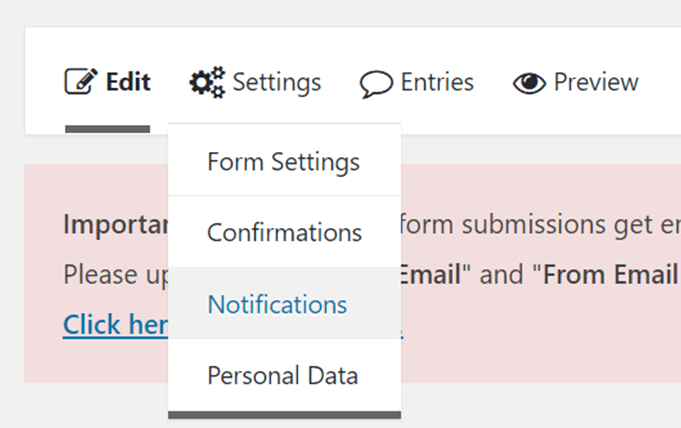Follow the "Click here" link
Viewport: 681px width, 428px height.
112,325
